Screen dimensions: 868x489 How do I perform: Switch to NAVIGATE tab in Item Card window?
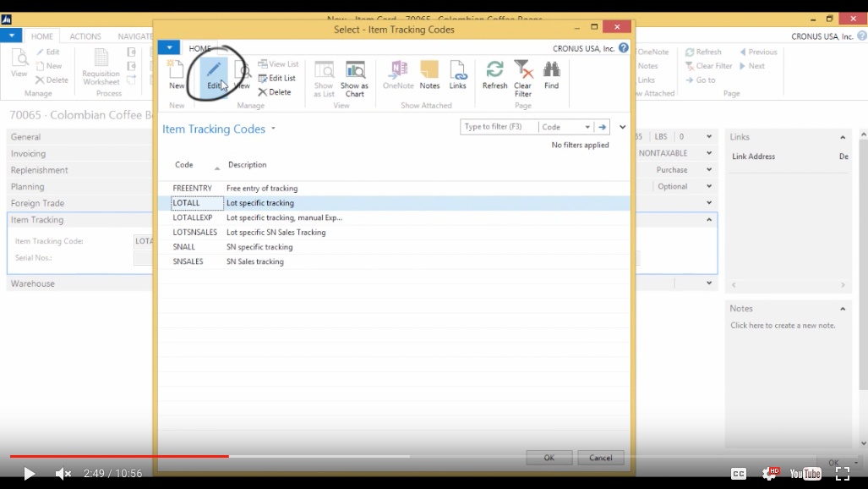pos(135,36)
